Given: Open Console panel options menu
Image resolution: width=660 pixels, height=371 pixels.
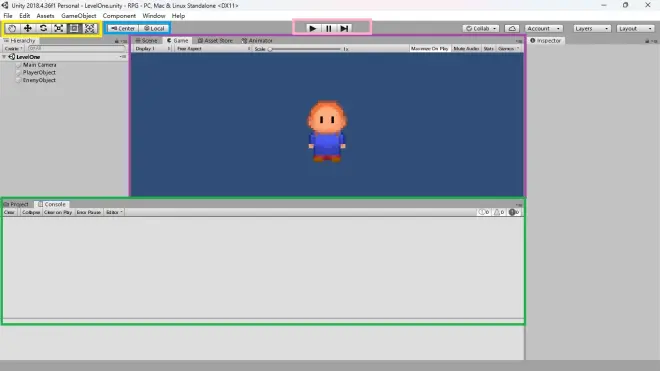Looking at the screenshot, I should click(519, 204).
